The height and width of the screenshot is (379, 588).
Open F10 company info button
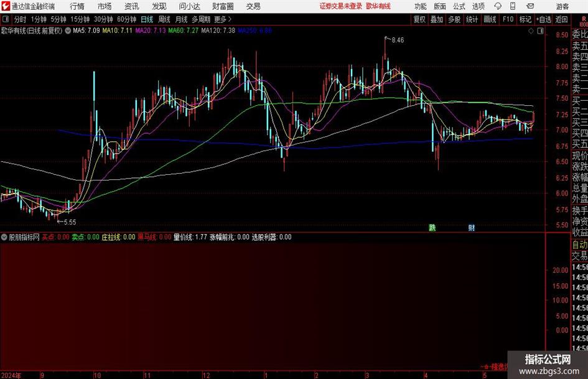[x=508, y=19]
